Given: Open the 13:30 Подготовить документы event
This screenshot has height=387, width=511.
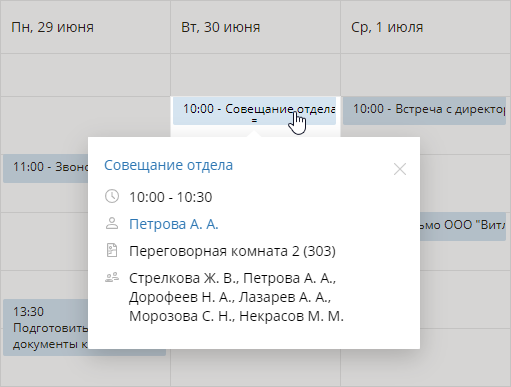Looking at the screenshot, I should tap(46, 327).
